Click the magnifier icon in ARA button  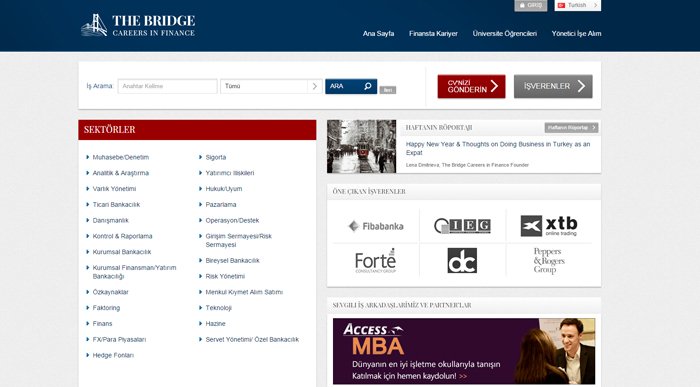[367, 86]
